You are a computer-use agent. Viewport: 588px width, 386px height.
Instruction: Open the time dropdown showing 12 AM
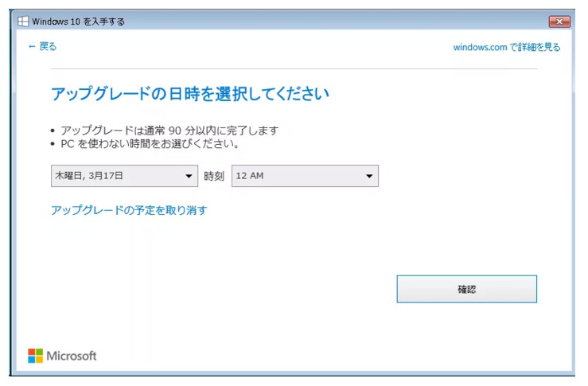(305, 176)
